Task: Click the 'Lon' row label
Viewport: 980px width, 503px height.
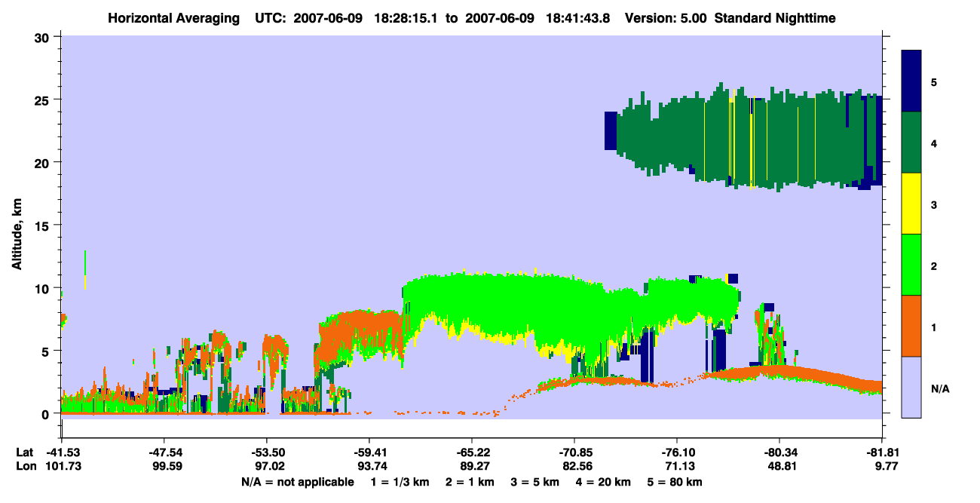Action: coord(25,466)
